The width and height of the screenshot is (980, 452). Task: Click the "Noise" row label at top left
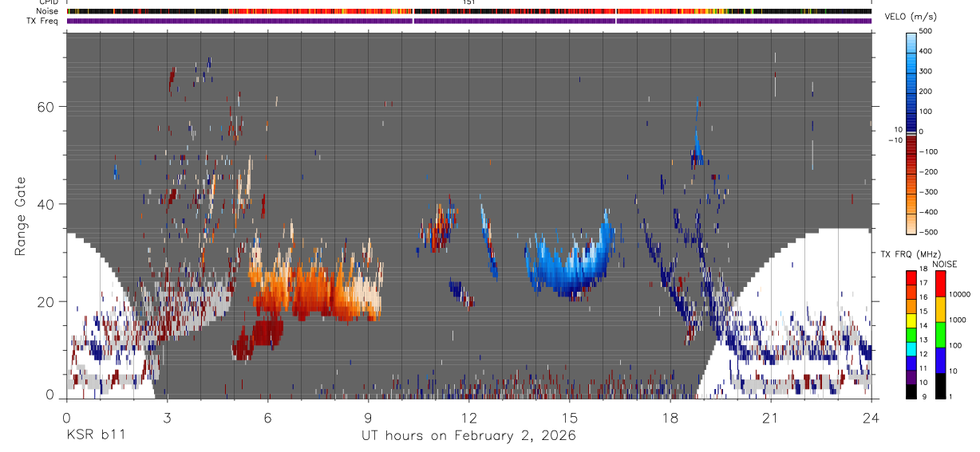pos(46,11)
